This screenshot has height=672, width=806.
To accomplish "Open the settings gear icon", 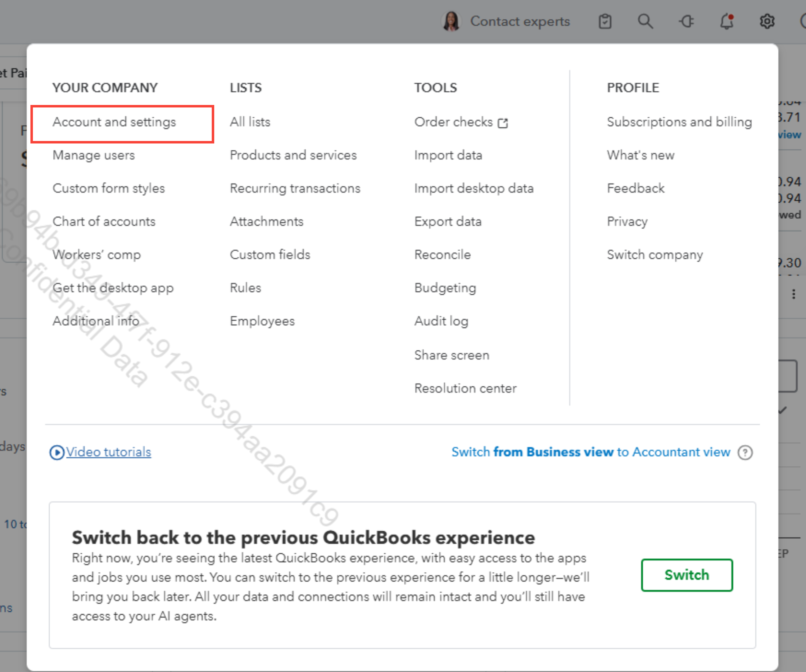I will pos(767,21).
